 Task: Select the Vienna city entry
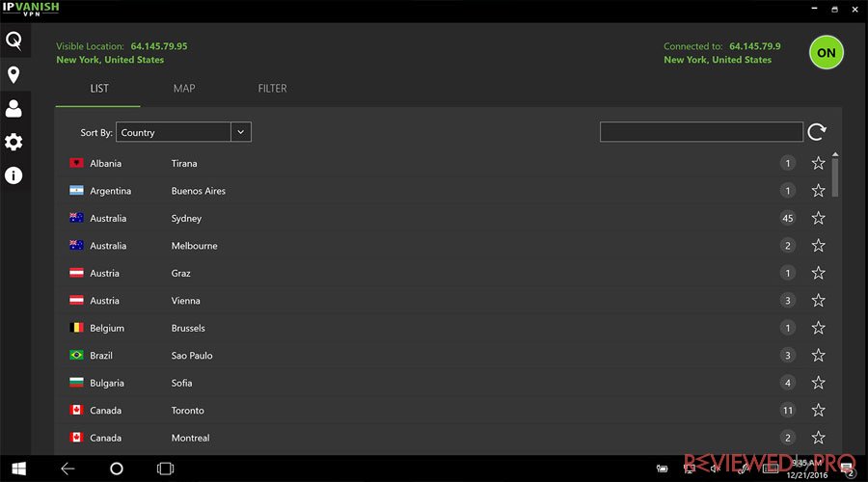(185, 301)
